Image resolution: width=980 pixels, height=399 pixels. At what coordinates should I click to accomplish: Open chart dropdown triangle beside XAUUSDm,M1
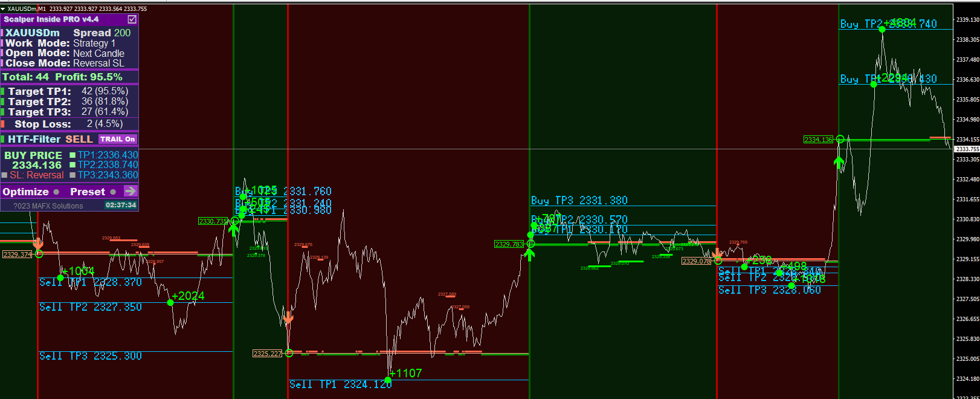click(x=3, y=9)
